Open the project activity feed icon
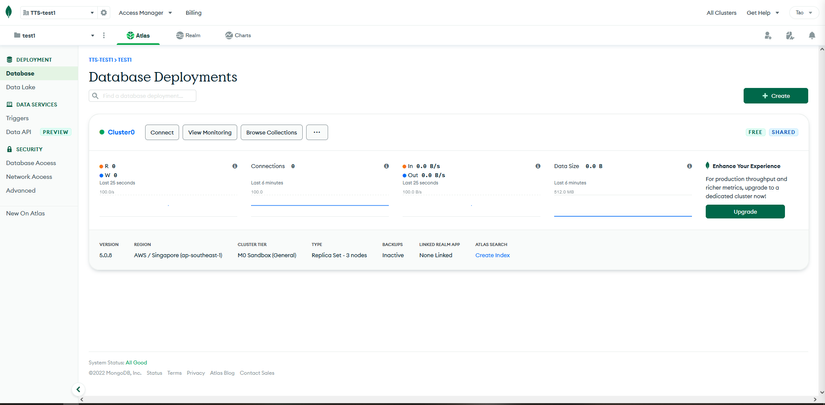Screen dimensions: 825x405 [790, 35]
